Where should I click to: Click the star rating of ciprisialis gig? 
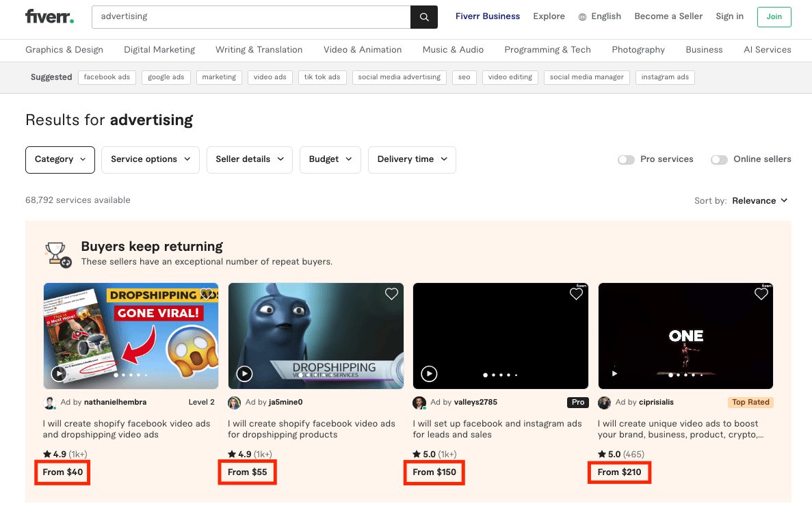point(621,454)
